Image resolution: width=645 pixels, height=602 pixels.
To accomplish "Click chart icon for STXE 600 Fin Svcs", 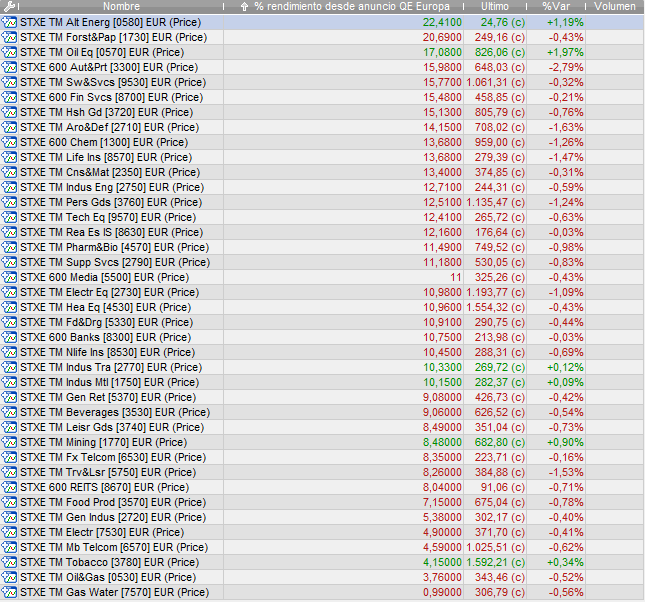I will (9, 98).
